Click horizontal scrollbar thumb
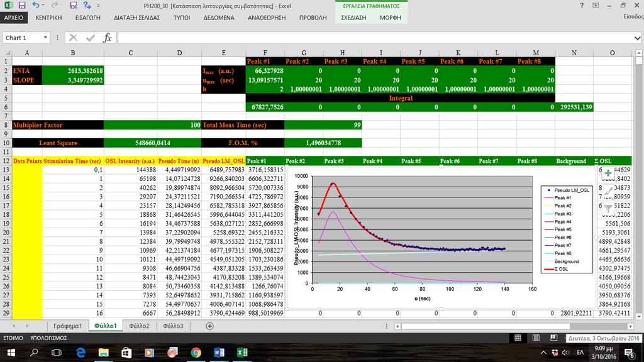 pyautogui.click(x=486, y=326)
